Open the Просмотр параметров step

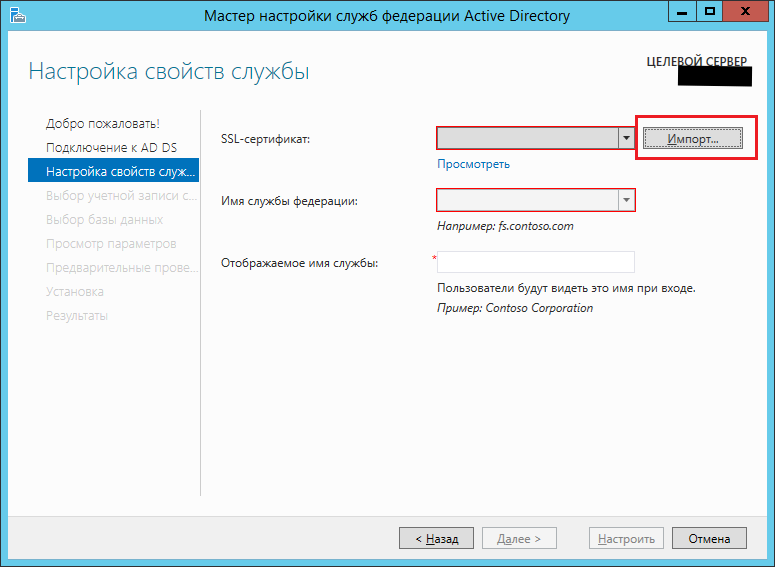click(111, 244)
